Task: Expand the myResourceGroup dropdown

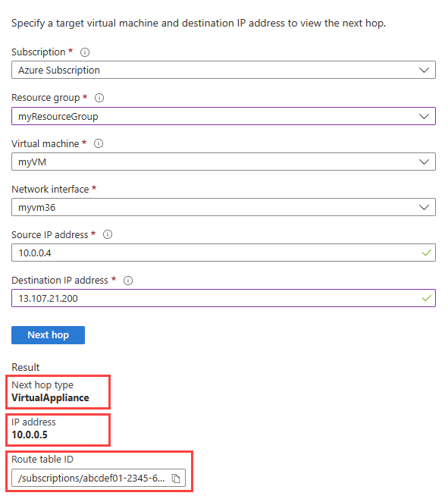Action: (224, 116)
